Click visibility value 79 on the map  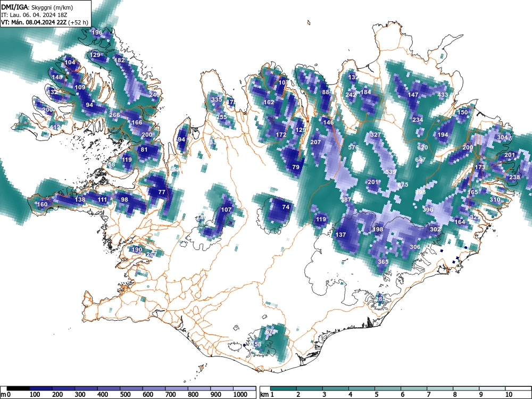(x=295, y=167)
